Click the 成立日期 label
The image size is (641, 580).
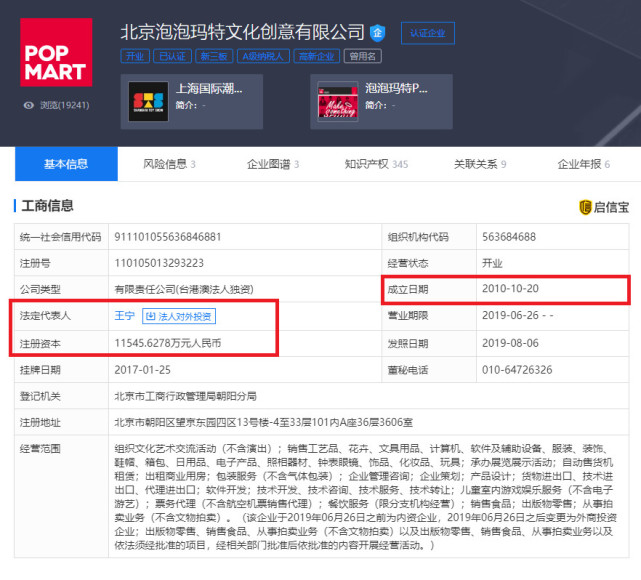[x=408, y=289]
